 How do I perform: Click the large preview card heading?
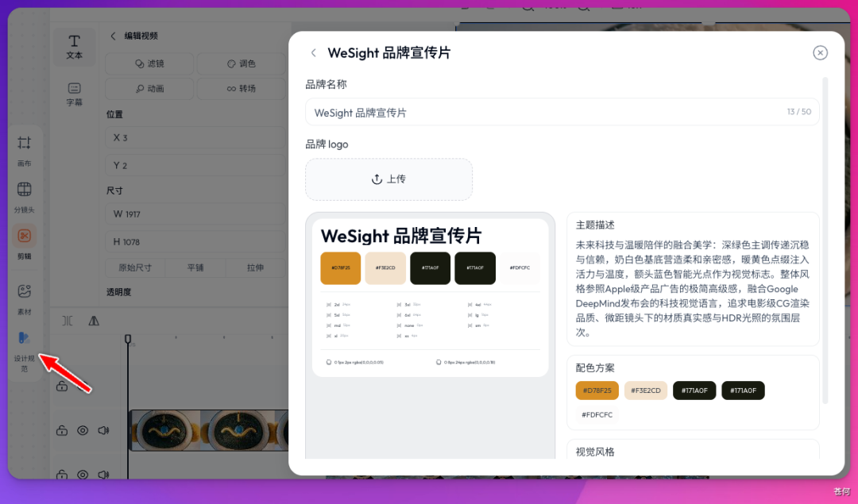[401, 237]
